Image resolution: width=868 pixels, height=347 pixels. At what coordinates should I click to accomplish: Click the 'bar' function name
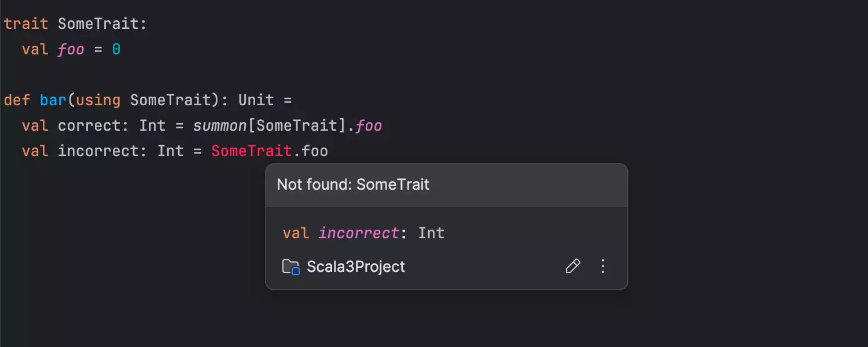pyautogui.click(x=53, y=100)
